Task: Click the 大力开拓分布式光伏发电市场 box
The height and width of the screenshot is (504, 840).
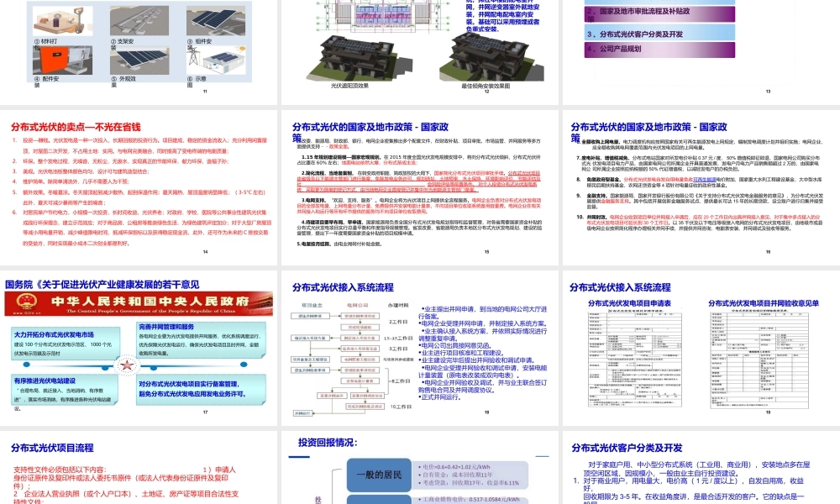Action: [66, 344]
